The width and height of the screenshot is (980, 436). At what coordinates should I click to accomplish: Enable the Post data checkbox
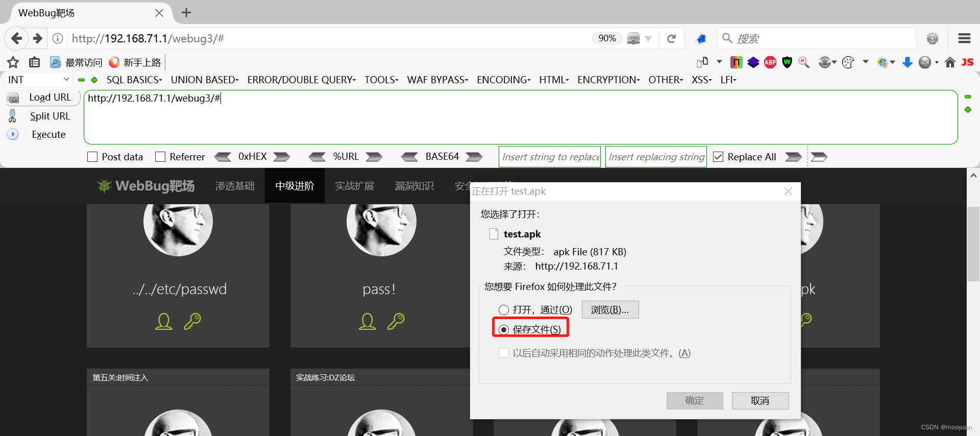coord(92,157)
